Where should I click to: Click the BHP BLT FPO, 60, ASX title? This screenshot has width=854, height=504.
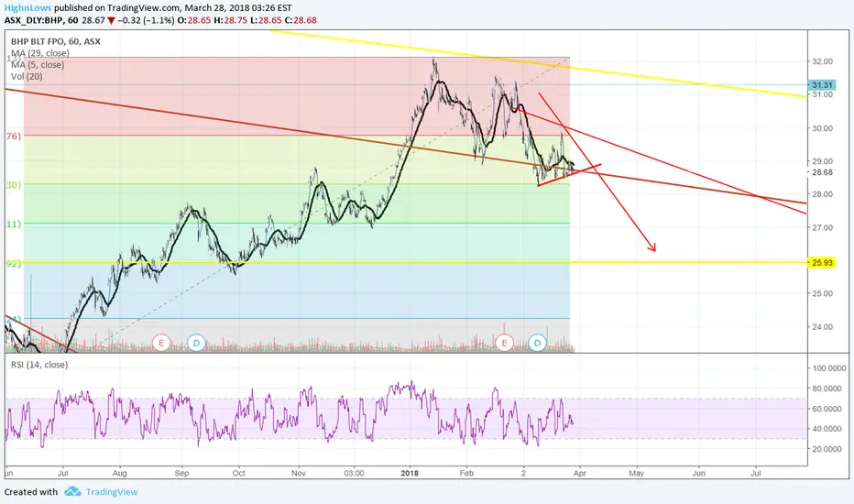(56, 41)
